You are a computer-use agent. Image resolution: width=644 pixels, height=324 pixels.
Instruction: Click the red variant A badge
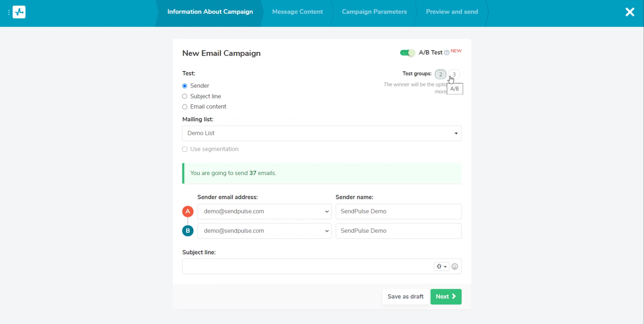[188, 212]
